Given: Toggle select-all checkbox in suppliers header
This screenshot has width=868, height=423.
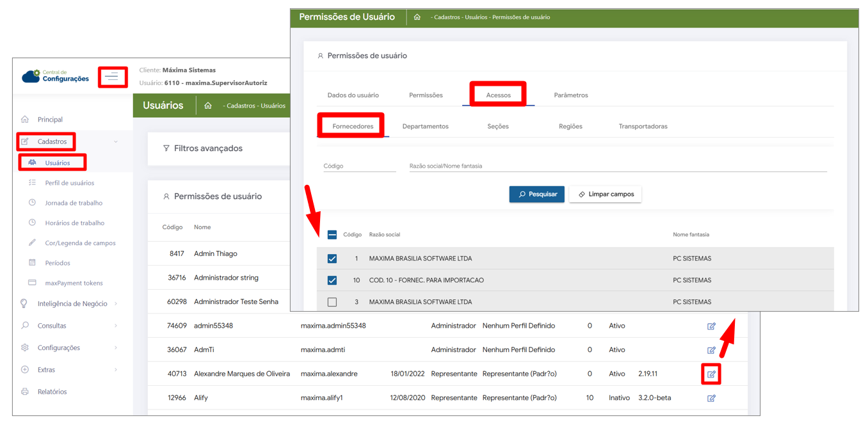Looking at the screenshot, I should click(x=332, y=235).
